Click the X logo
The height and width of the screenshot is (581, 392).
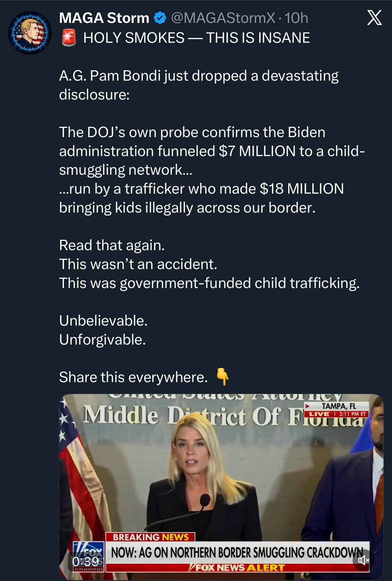tap(374, 18)
